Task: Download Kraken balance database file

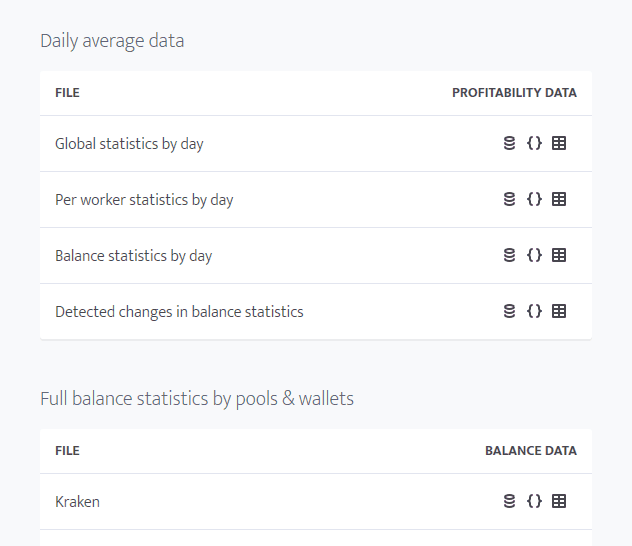Action: coord(509,501)
